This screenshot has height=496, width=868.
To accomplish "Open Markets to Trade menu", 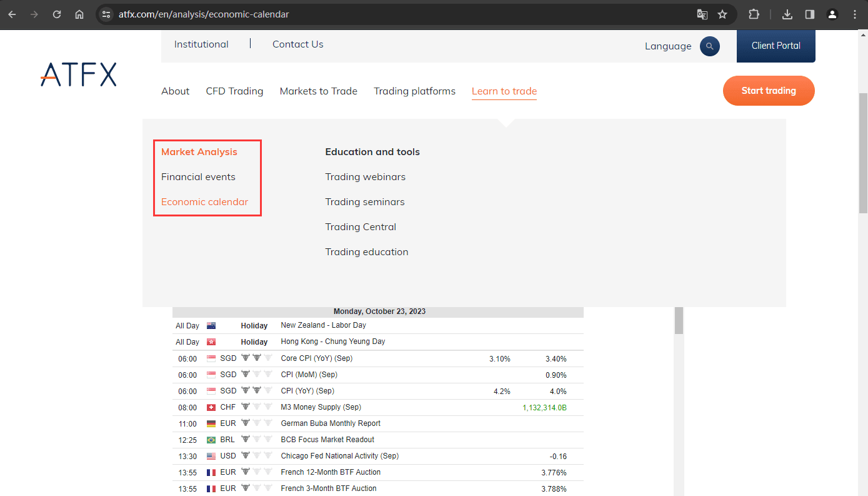I will tap(319, 91).
